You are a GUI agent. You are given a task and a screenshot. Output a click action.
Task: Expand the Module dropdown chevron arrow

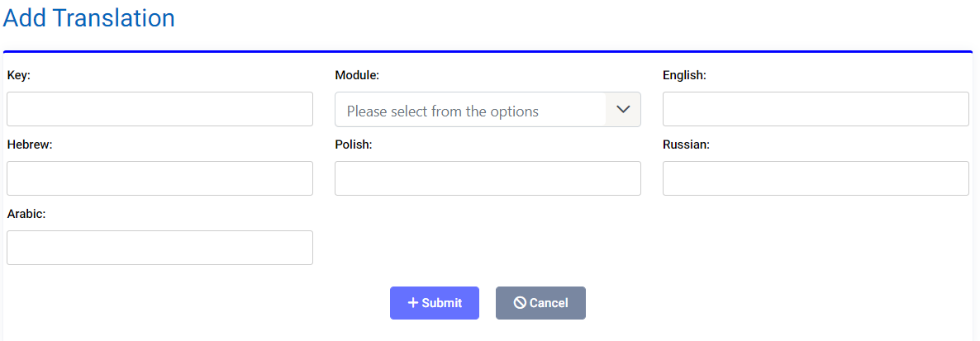pyautogui.click(x=623, y=109)
